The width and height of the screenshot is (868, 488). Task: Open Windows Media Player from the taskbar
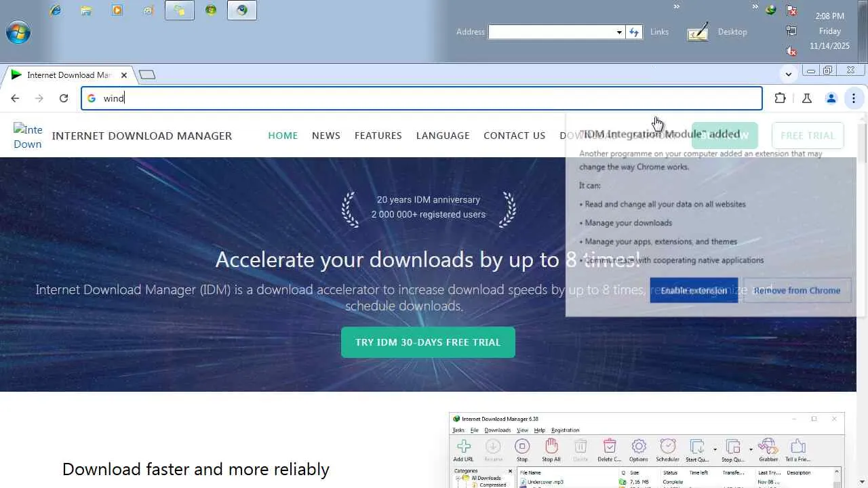117,10
